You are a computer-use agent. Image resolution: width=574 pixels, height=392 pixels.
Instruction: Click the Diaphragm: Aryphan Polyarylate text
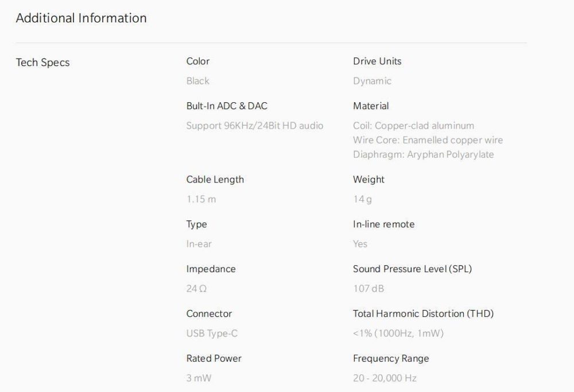[x=423, y=154]
